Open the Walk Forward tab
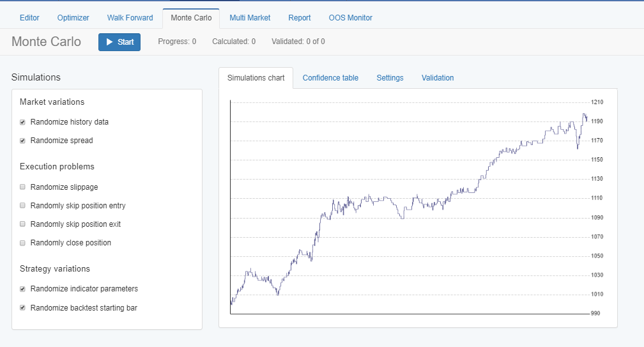644x347 pixels. (x=130, y=18)
